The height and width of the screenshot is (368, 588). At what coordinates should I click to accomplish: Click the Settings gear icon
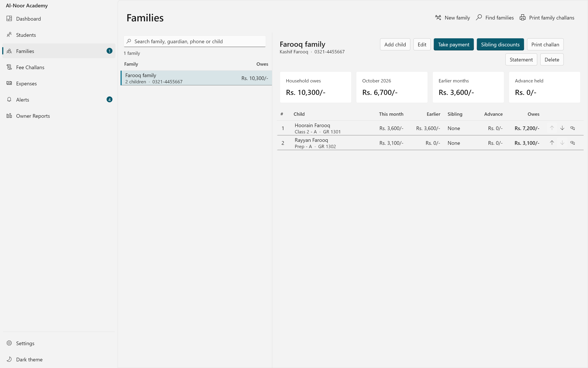click(x=9, y=343)
